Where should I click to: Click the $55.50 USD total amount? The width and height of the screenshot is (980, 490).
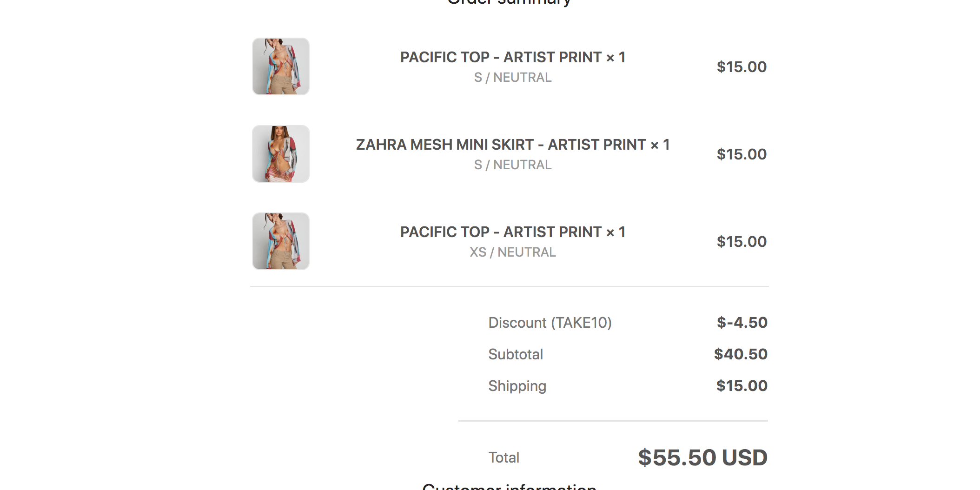click(702, 457)
